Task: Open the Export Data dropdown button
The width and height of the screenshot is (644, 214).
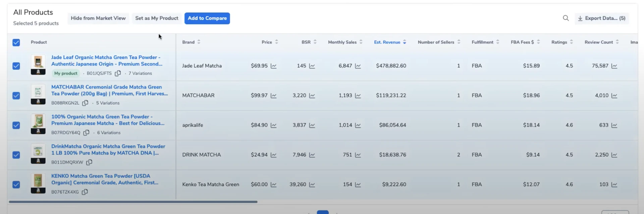Action: tap(601, 18)
